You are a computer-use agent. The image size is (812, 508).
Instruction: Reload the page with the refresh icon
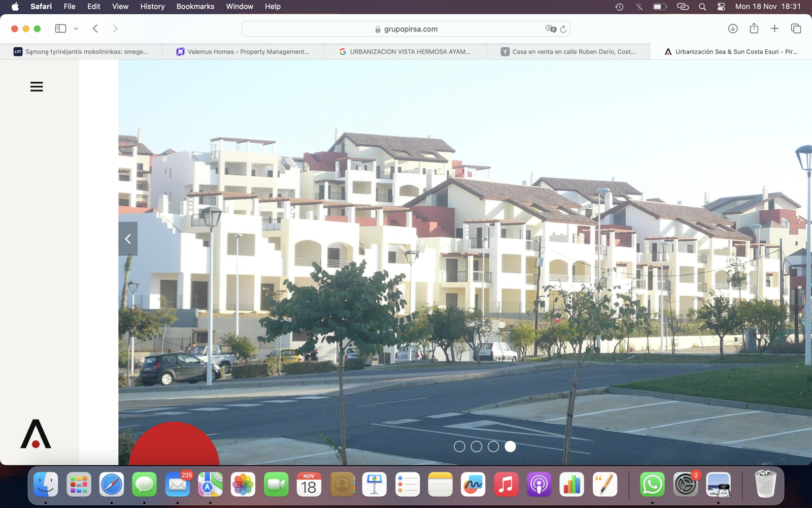tap(563, 29)
